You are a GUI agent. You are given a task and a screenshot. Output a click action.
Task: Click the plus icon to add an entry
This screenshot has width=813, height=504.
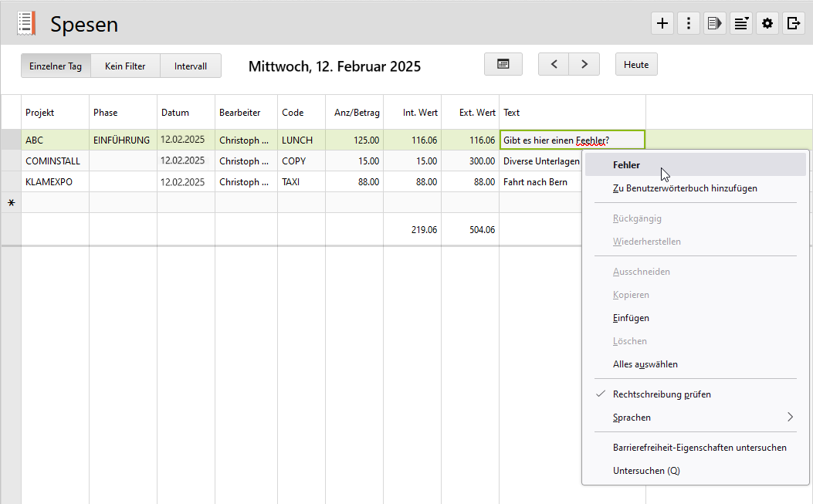coord(662,23)
